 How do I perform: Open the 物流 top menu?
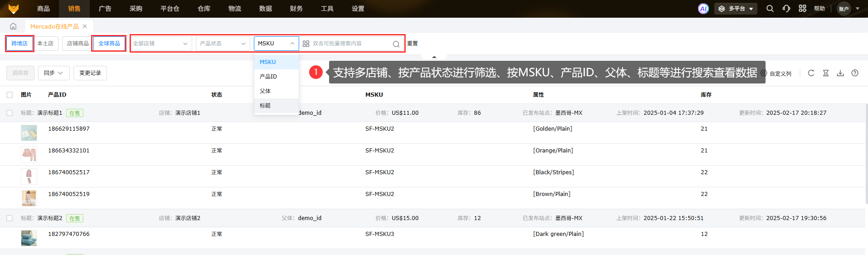coord(235,9)
